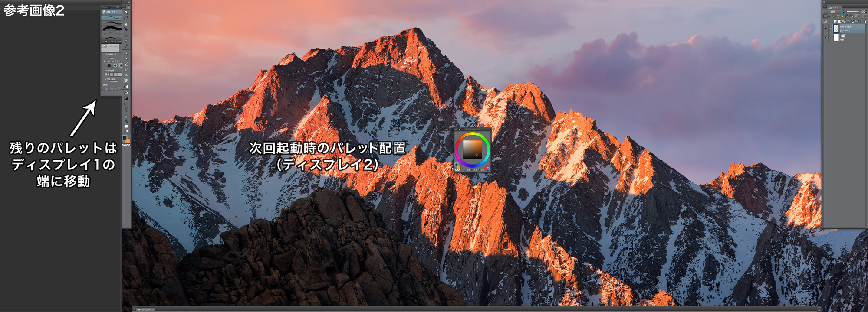Screen dimensions: 868x312
Task: Select the 消しゴム sub tool group tab
Action: (x=111, y=12)
